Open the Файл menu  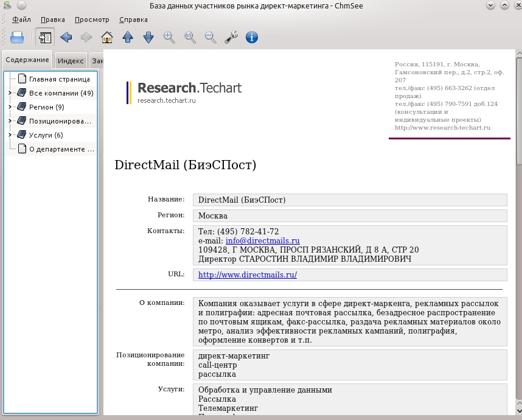(x=21, y=19)
